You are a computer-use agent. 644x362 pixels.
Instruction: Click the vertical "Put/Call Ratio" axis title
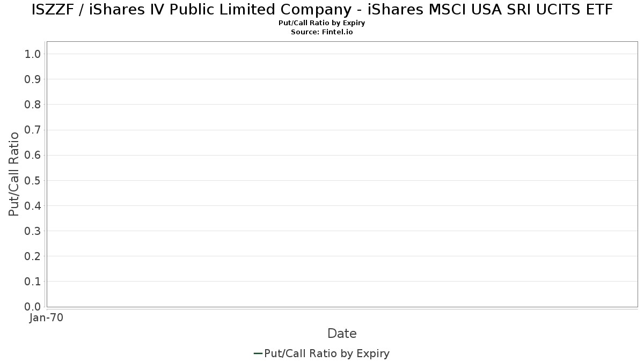point(14,174)
